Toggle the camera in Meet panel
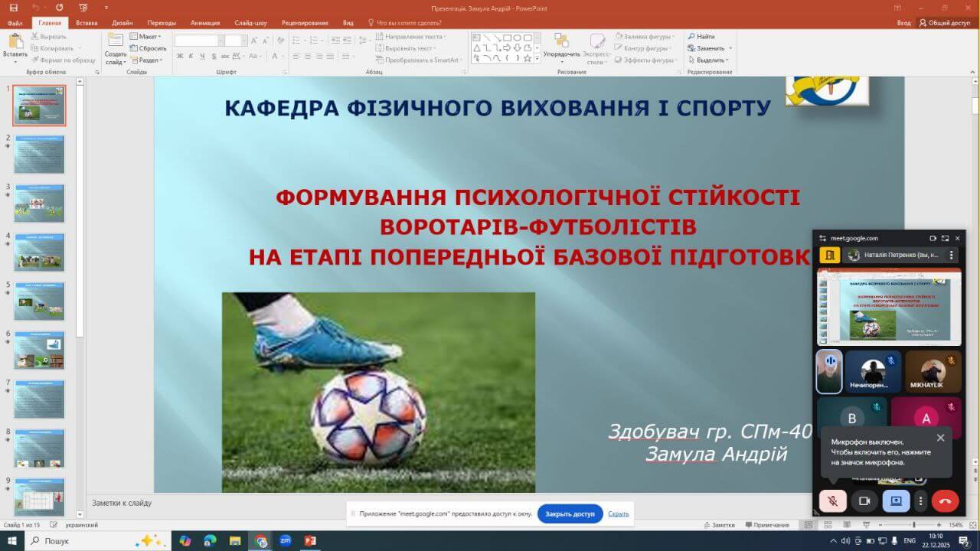Image resolution: width=980 pixels, height=551 pixels. click(864, 500)
